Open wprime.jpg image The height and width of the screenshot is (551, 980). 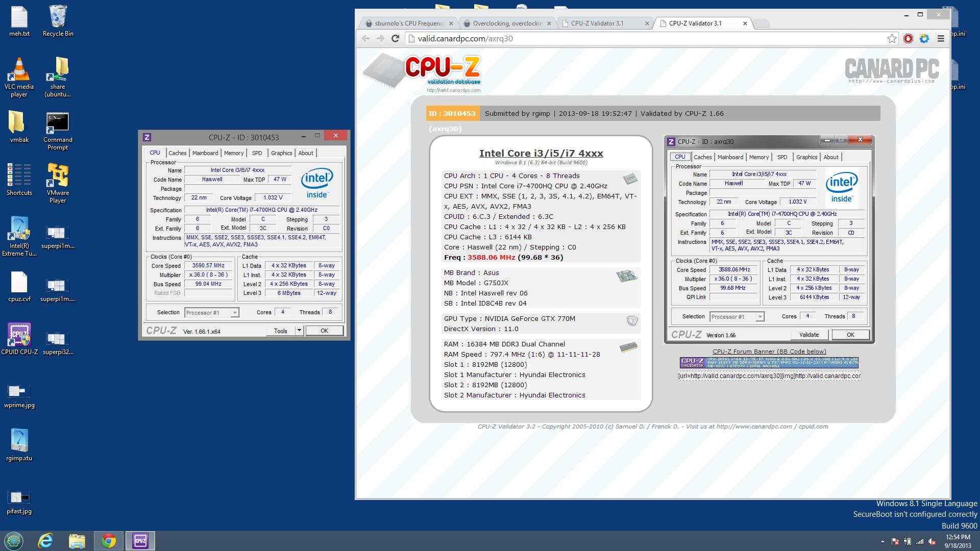pos(19,396)
